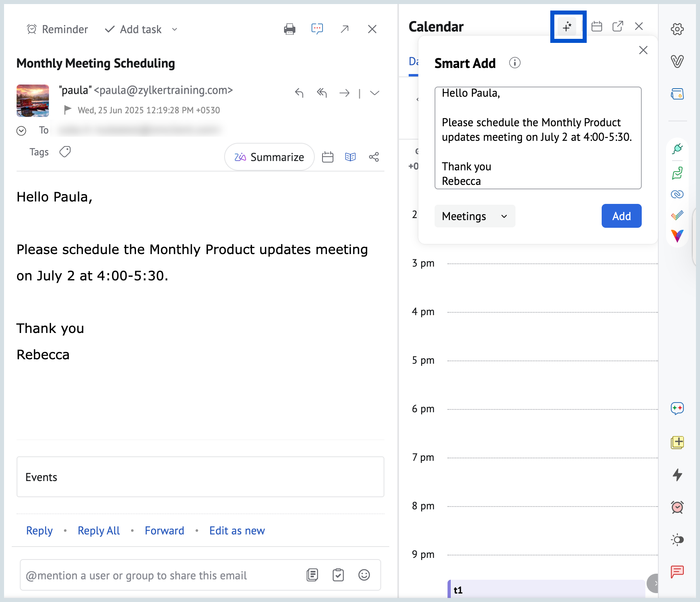Open the reading mode book icon
The image size is (700, 602).
[350, 157]
